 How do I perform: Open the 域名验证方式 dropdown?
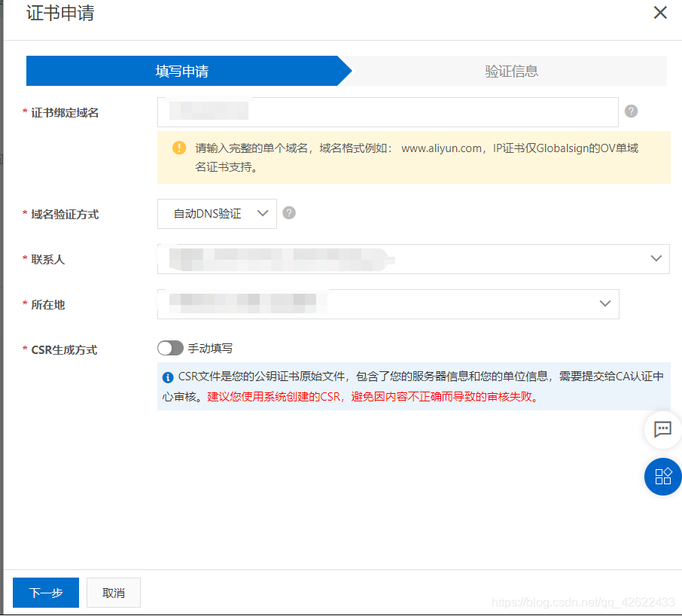tap(217, 214)
